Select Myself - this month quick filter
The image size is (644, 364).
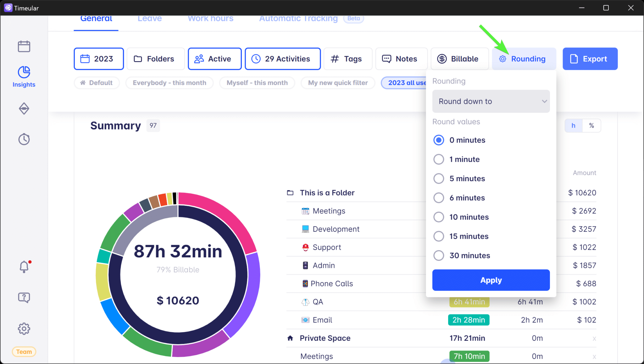(257, 83)
